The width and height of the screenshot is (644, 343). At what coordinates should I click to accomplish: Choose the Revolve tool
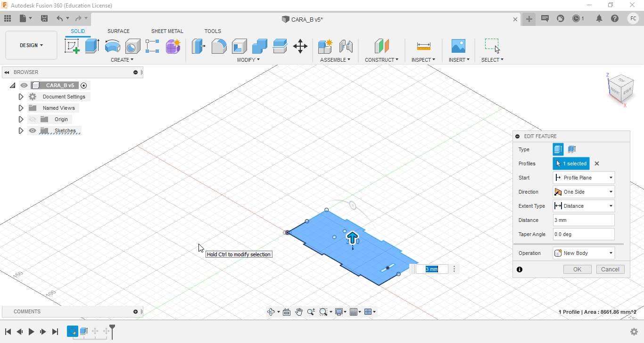[x=112, y=46]
